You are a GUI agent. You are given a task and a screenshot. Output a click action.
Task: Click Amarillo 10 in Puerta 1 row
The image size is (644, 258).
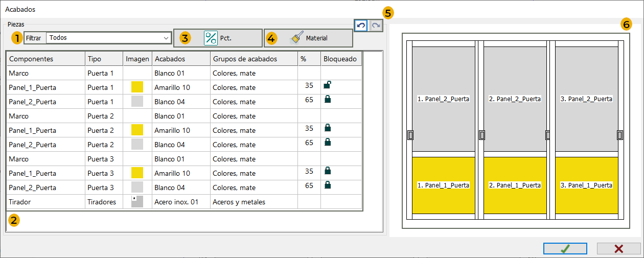click(x=181, y=87)
